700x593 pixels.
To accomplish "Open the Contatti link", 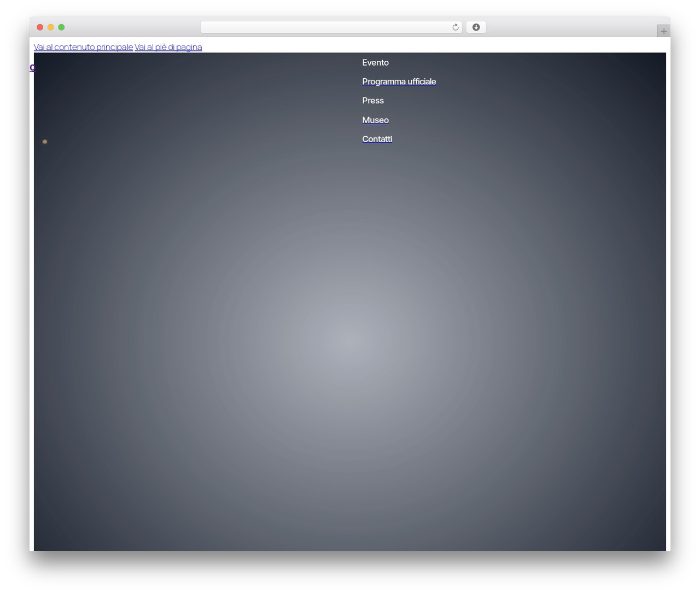I will [377, 139].
